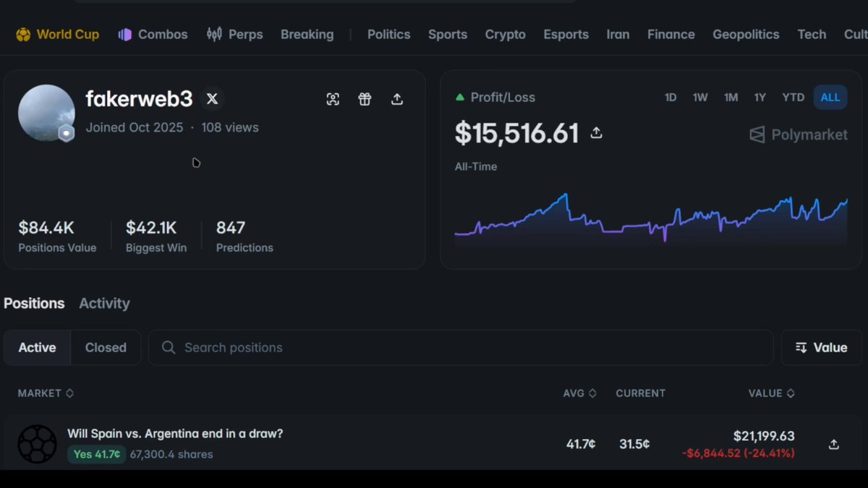
Task: Select the 1M profit range
Action: (731, 98)
